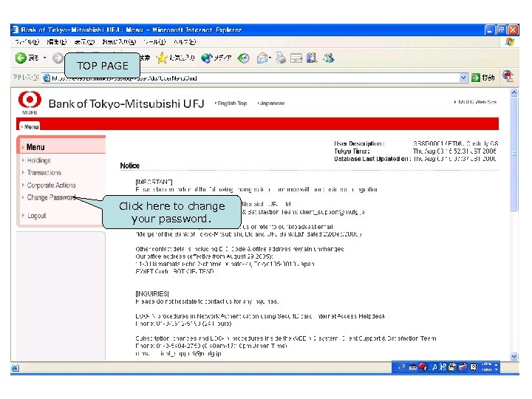The image size is (532, 399).
Task: Click the page icon inside address bar
Action: coord(47,78)
